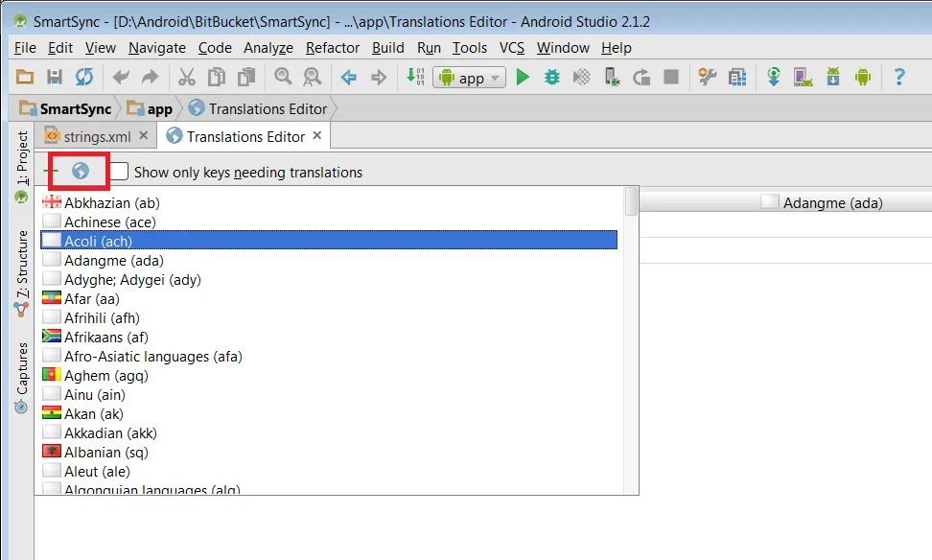Click the Run with coverage icon
Screen dimensions: 932x560
click(x=582, y=78)
